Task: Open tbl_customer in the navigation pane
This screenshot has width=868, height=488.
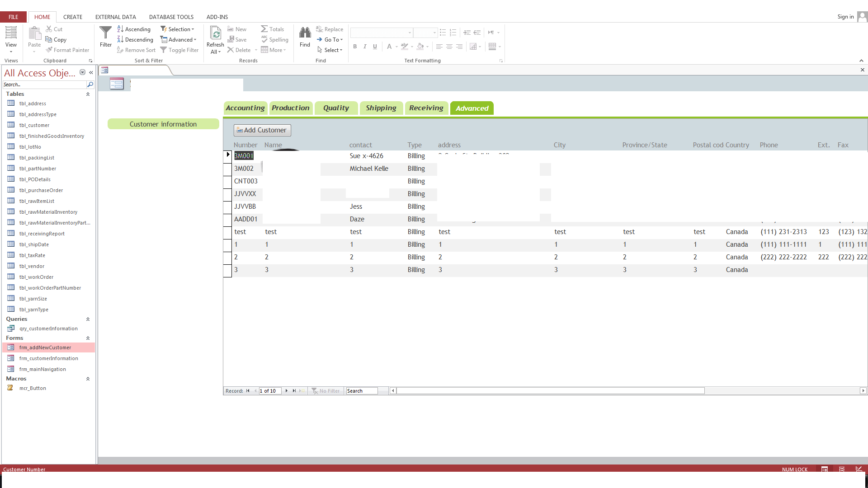Action: point(34,125)
